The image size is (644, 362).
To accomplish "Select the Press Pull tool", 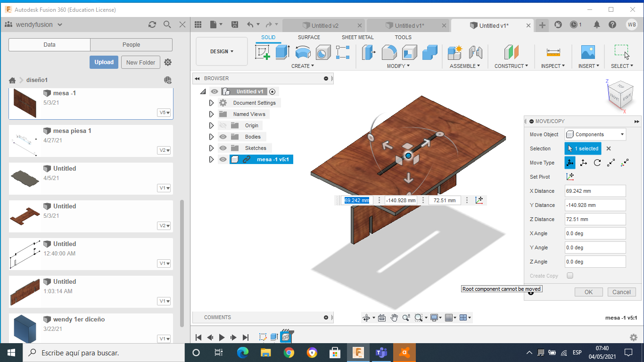I will 368,52.
